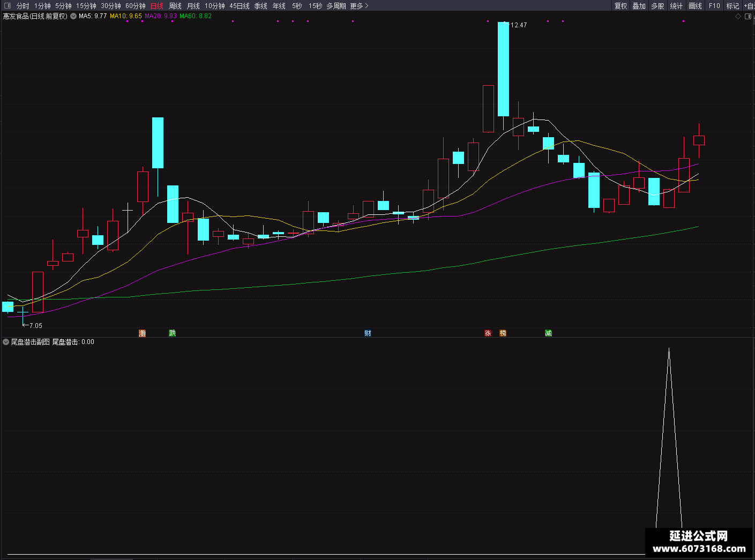Toggle the left sidebar panel icon
The height and width of the screenshot is (560, 755).
tap(8, 6)
